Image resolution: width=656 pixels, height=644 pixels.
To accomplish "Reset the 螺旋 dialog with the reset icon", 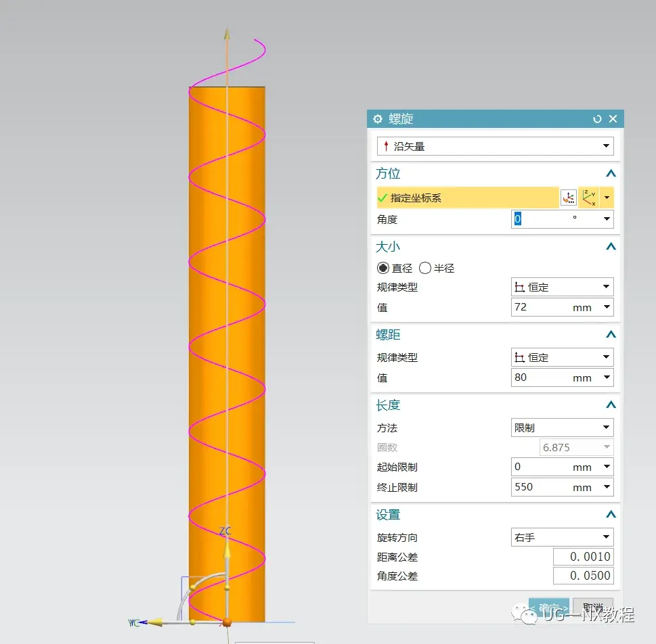I will [597, 119].
